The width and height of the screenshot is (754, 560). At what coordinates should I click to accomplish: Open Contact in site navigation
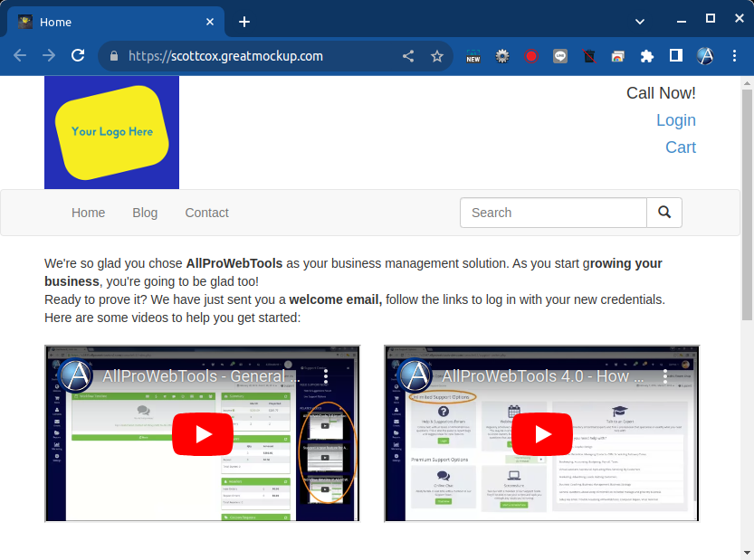[x=206, y=213]
